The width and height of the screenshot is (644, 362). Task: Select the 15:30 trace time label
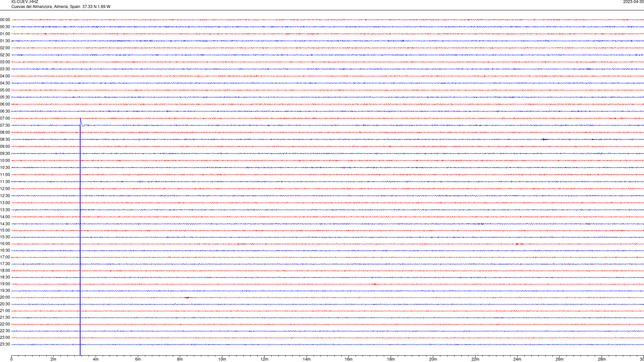5,237
